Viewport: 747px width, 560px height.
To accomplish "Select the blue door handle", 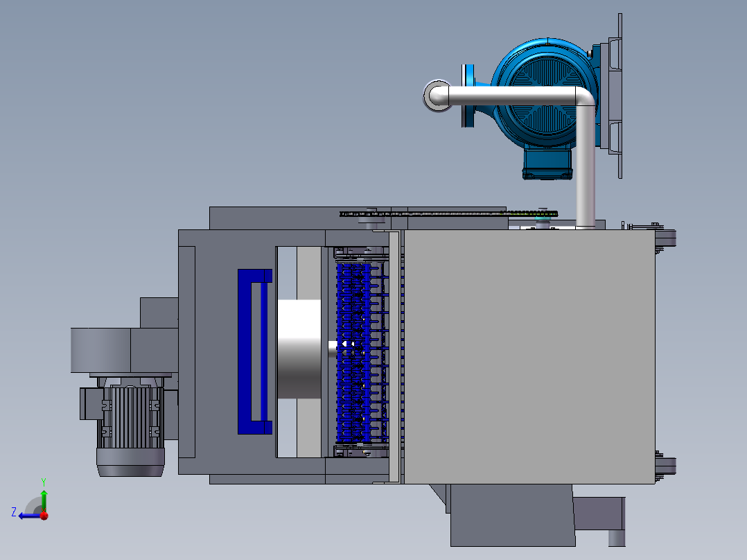I will coord(255,351).
